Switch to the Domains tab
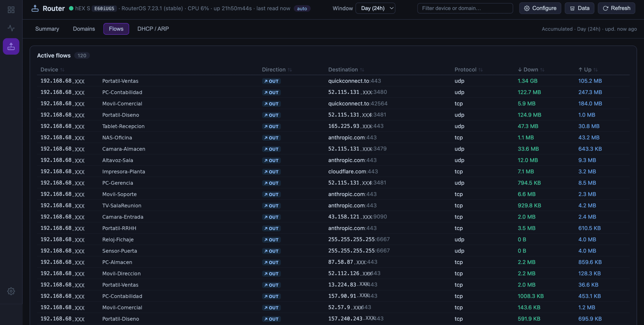Image resolution: width=644 pixels, height=325 pixels. [x=84, y=29]
